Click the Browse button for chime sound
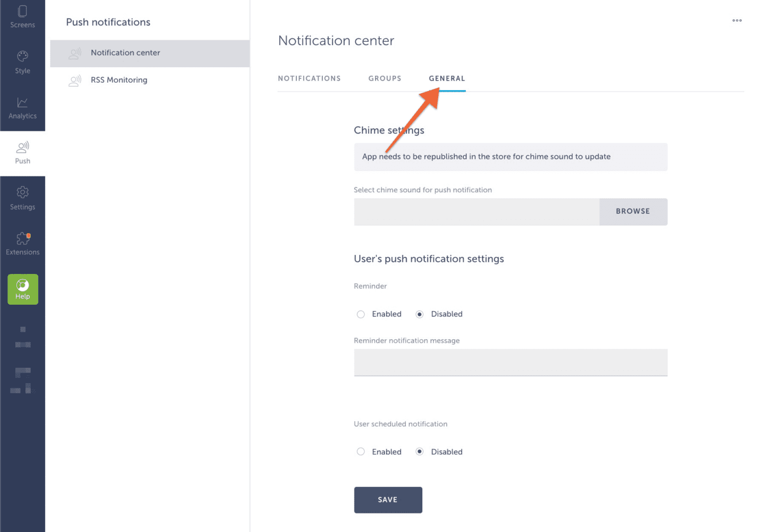 click(633, 211)
